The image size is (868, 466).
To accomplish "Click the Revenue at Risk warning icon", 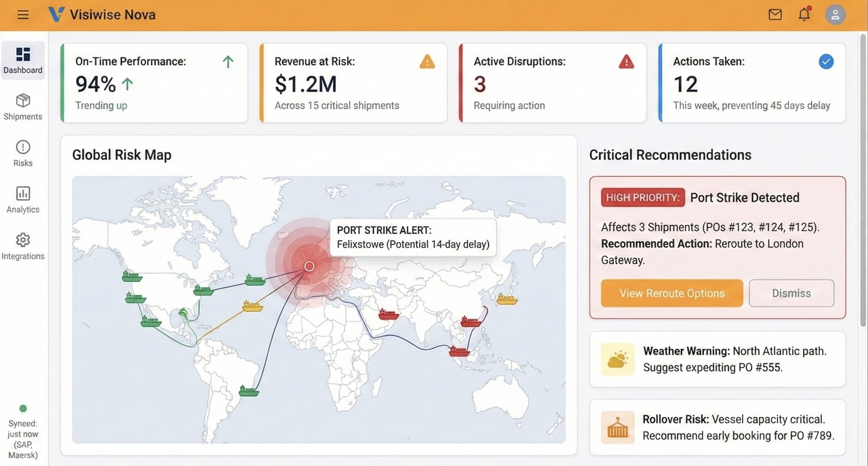I will pos(427,62).
